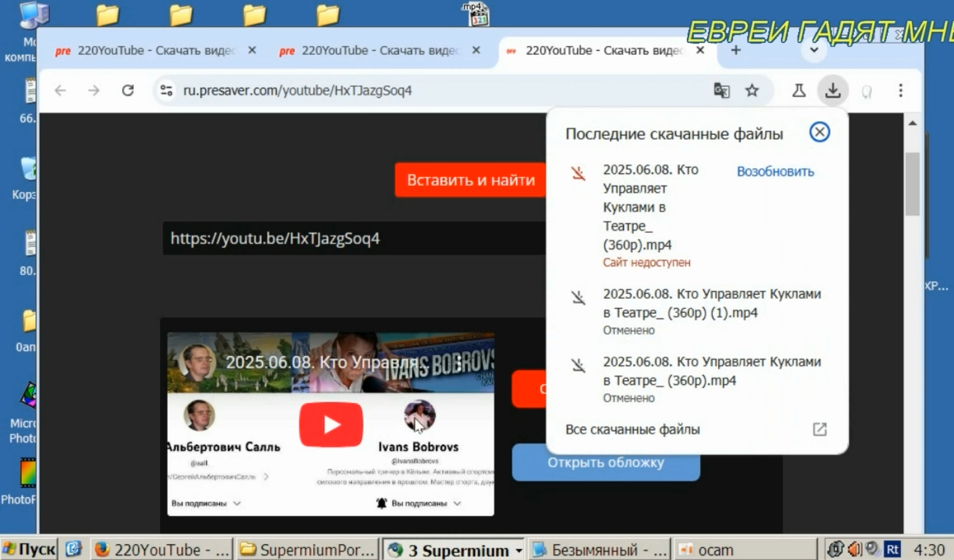Click file icon of 'Сайт недоступен' download
This screenshot has height=560, width=954.
[578, 173]
